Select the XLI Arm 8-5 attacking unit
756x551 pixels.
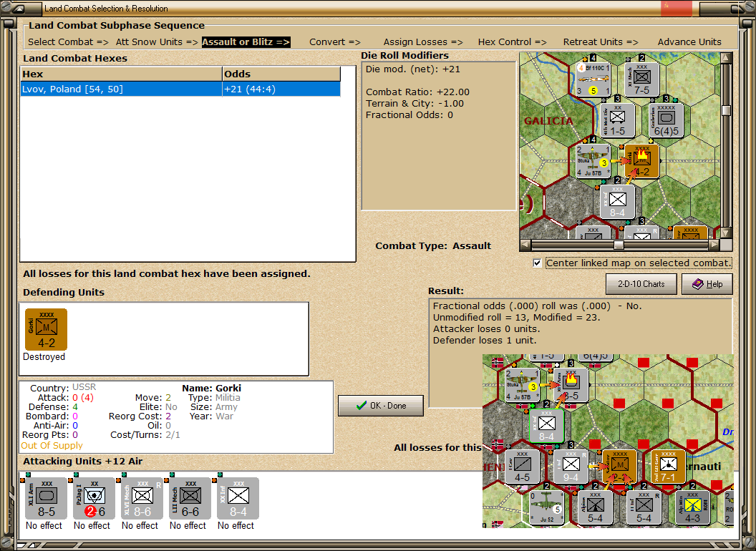coord(47,499)
